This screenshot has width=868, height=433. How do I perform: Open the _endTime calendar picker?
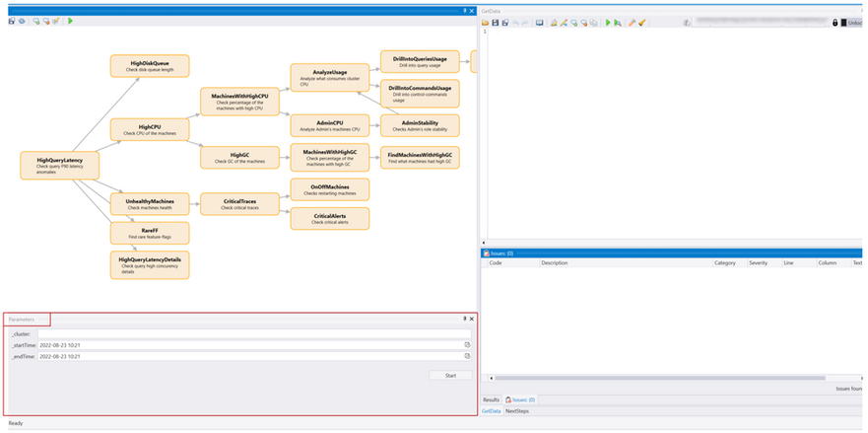point(467,356)
